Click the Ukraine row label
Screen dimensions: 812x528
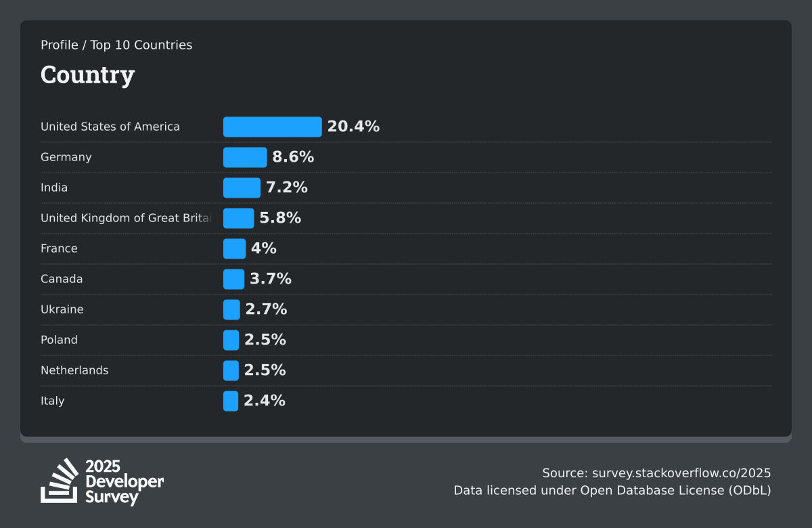(x=62, y=309)
